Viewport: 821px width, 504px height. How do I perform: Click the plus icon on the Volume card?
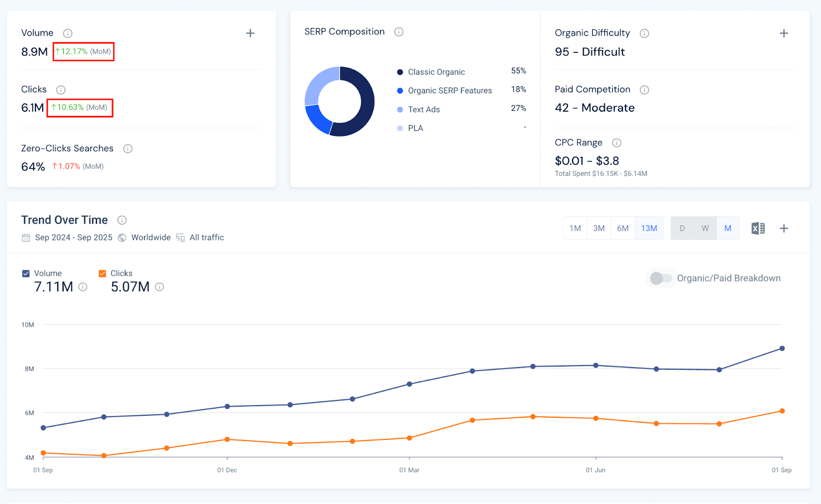pos(250,33)
